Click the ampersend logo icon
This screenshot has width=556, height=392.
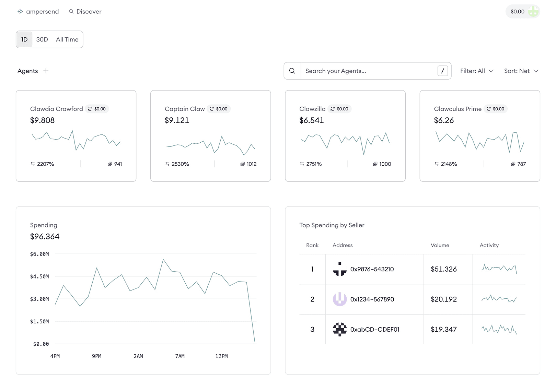20,11
